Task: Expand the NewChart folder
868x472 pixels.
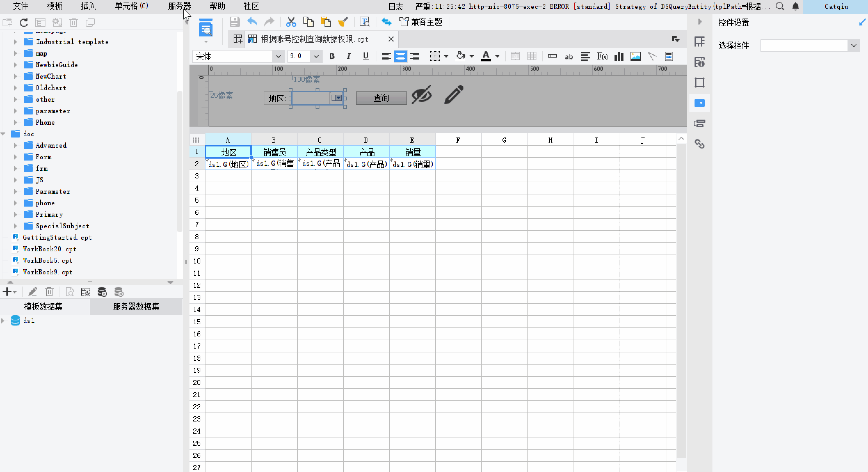Action: click(15, 76)
